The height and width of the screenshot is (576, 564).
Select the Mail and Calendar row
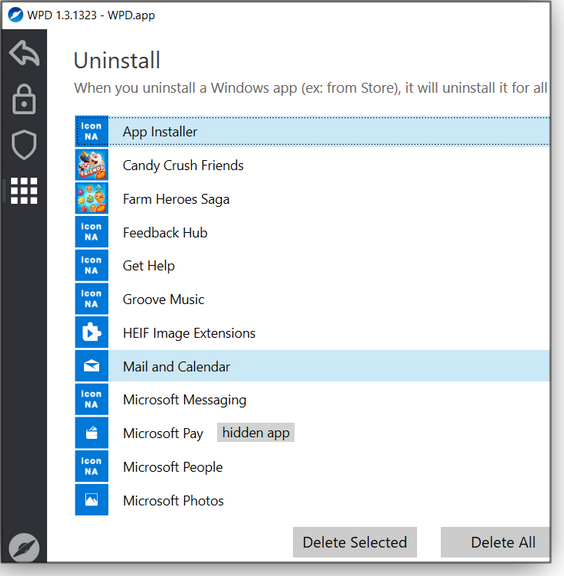click(312, 366)
